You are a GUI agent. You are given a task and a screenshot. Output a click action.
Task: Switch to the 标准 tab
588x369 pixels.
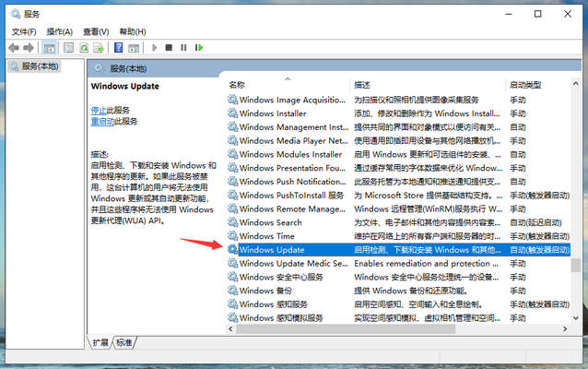pyautogui.click(x=123, y=342)
